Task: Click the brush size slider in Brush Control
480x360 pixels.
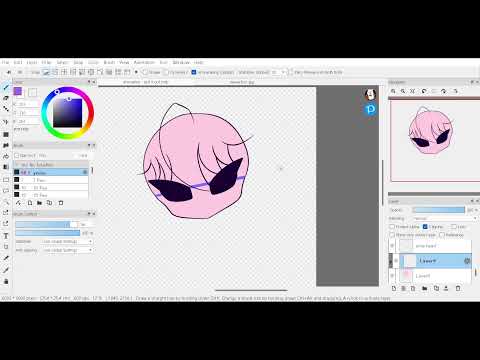Action: (47, 225)
